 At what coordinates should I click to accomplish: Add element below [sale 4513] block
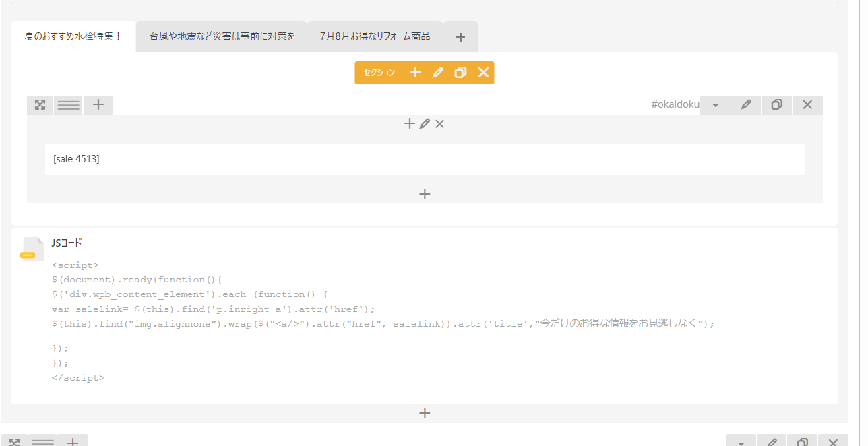[x=425, y=194]
